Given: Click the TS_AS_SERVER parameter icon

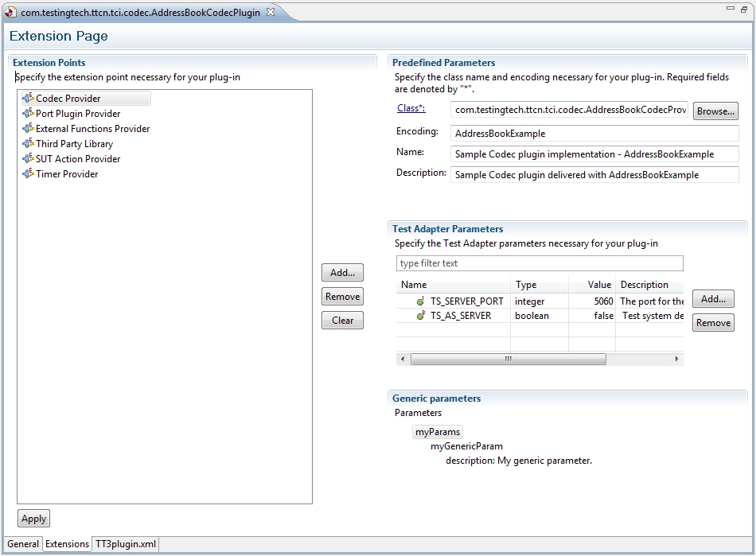Looking at the screenshot, I should 420,316.
